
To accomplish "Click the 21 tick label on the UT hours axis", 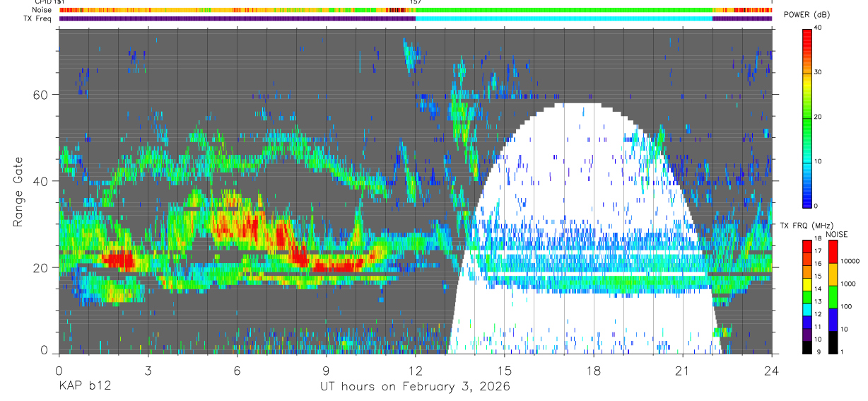I will point(682,371).
